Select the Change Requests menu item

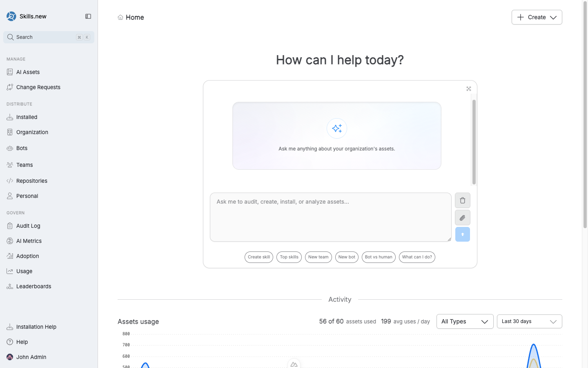pos(38,87)
